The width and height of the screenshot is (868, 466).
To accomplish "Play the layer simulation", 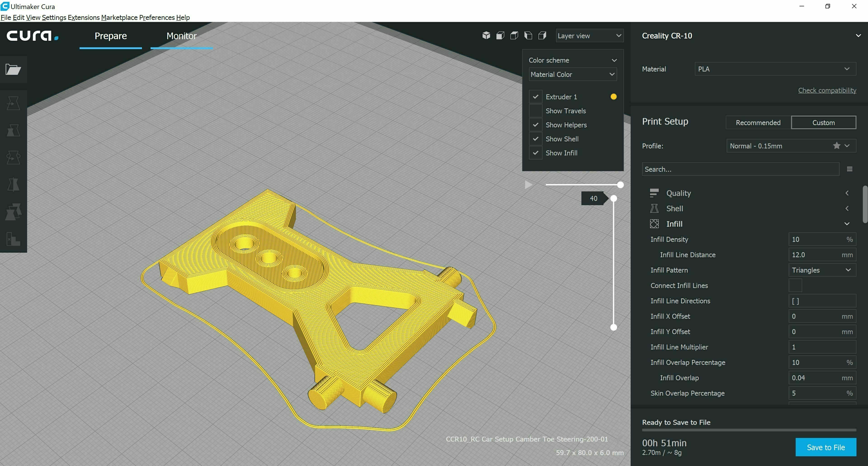I will coord(528,185).
